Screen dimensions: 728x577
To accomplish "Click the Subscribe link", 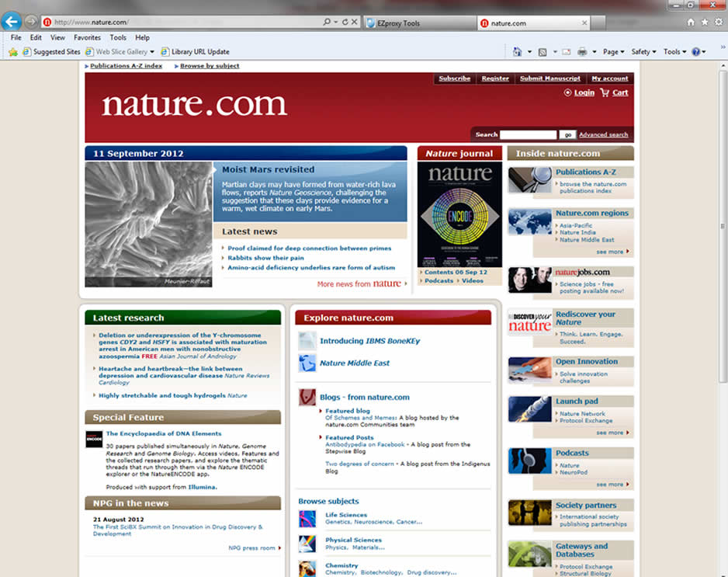I will (455, 78).
